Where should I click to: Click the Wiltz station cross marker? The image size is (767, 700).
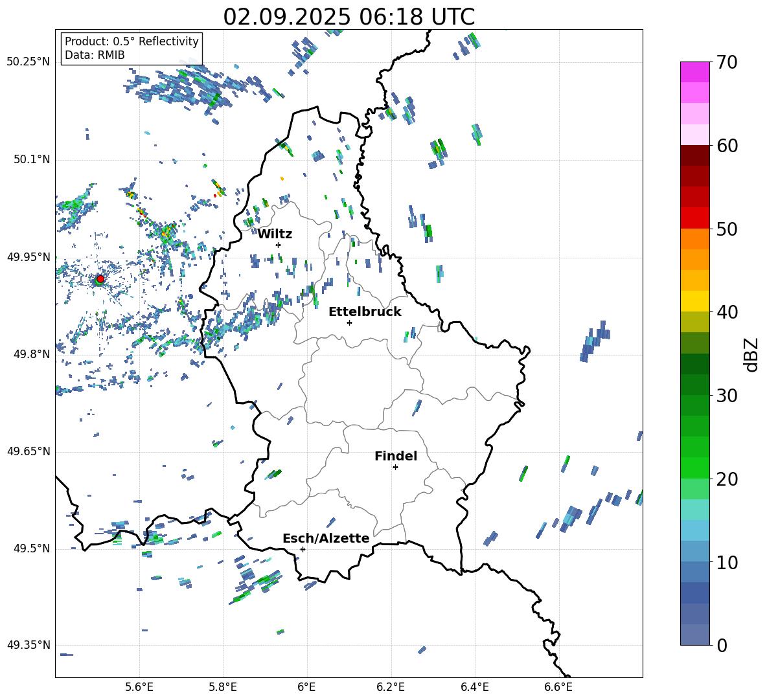pos(278,245)
